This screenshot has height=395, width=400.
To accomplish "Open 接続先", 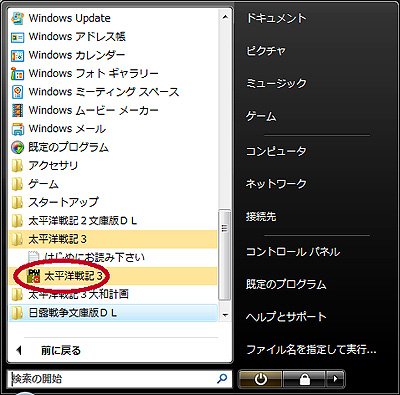I will click(261, 217).
